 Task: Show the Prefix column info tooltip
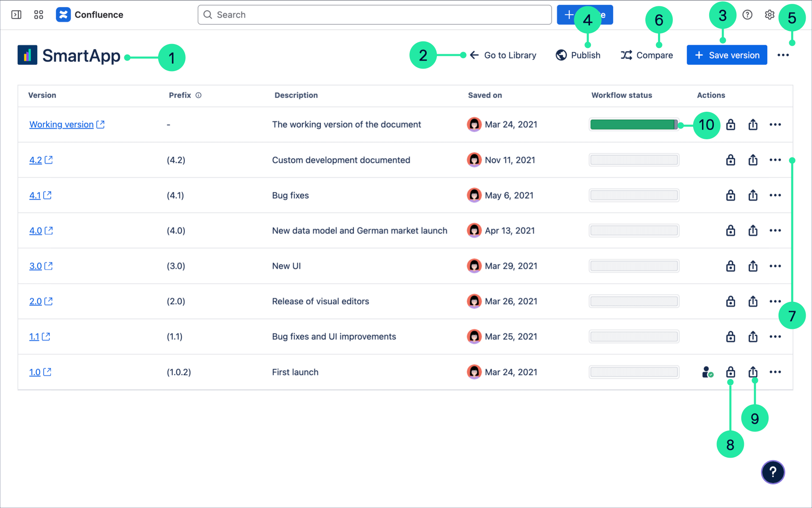pyautogui.click(x=199, y=95)
